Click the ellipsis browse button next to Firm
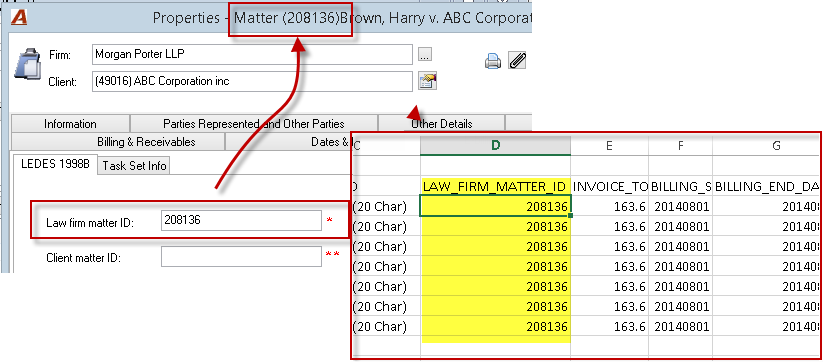This screenshot has width=823, height=362. pyautogui.click(x=425, y=54)
